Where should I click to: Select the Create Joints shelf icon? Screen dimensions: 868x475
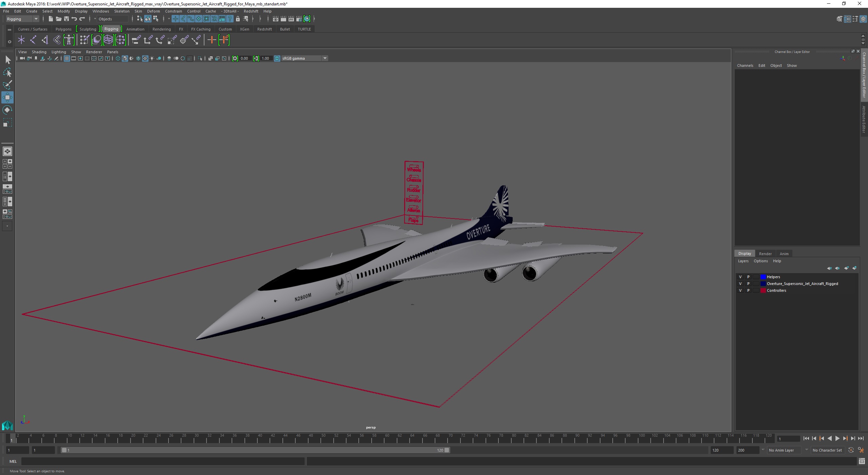pos(33,40)
